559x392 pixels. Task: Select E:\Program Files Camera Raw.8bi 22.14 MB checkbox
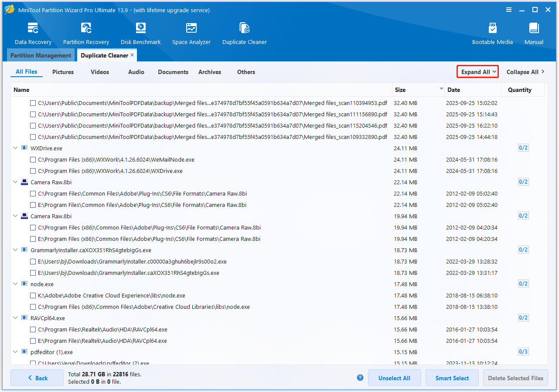(33, 205)
